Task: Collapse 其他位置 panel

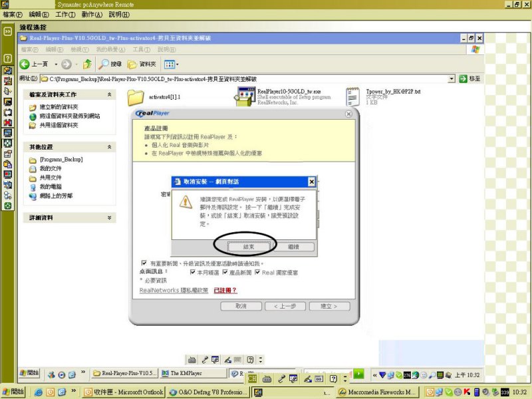Action: (x=109, y=147)
